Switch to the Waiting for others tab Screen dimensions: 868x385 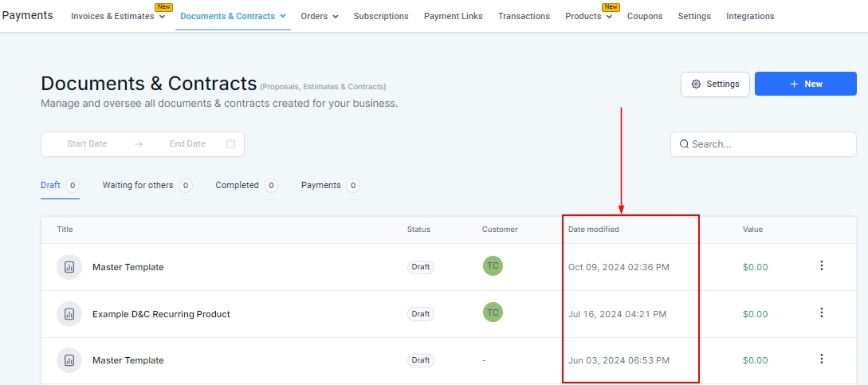coord(138,185)
